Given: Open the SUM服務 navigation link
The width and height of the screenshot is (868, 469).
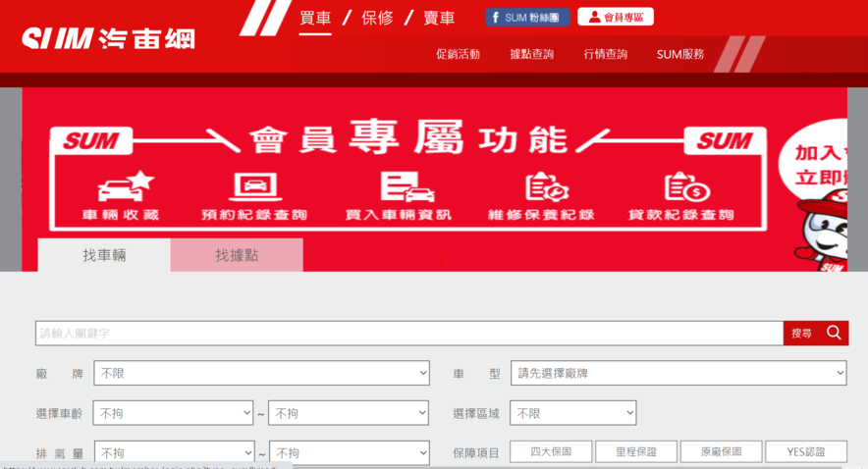Looking at the screenshot, I should [x=680, y=54].
